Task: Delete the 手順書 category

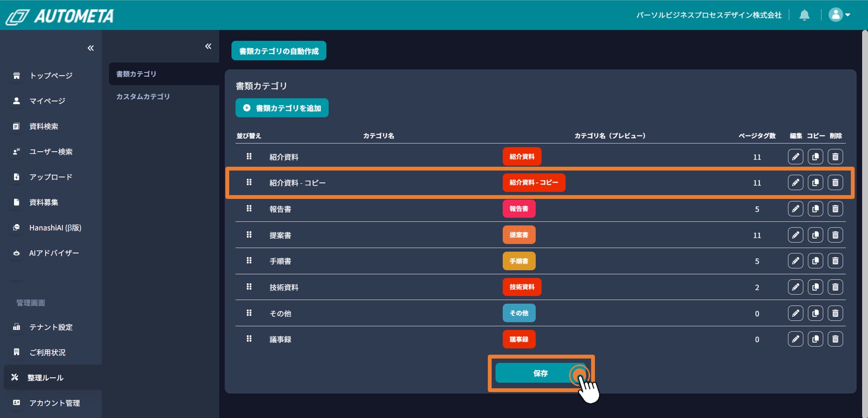Action: pyautogui.click(x=835, y=261)
